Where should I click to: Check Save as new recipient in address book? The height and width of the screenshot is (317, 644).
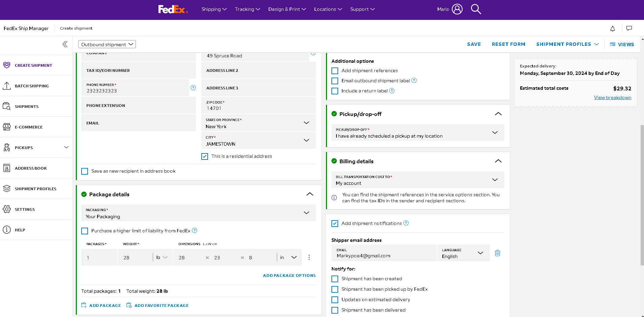point(85,171)
